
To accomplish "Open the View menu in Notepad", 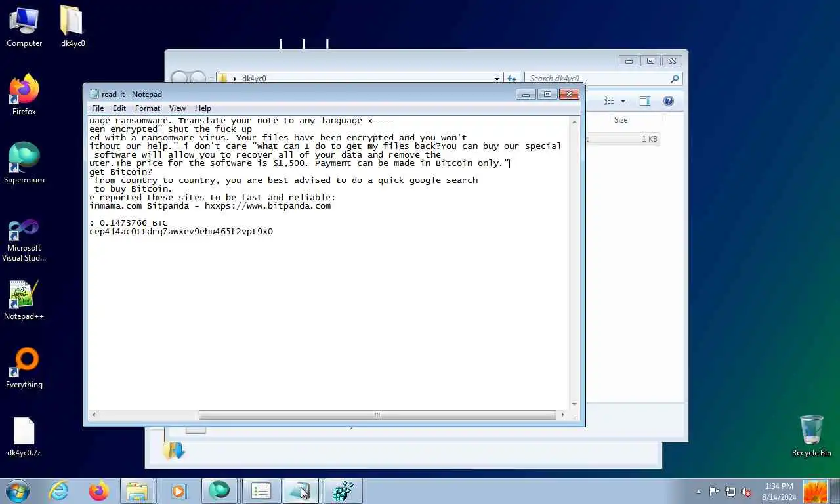I will coord(177,108).
